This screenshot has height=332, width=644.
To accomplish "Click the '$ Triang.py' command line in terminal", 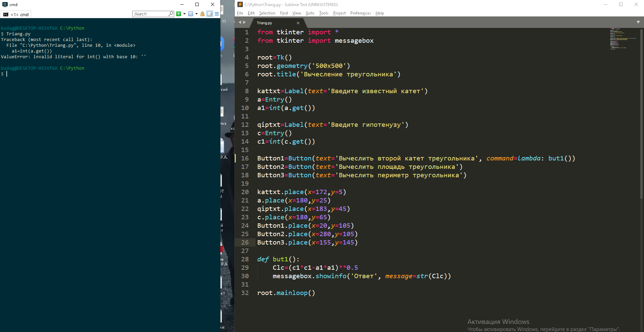I will point(16,34).
